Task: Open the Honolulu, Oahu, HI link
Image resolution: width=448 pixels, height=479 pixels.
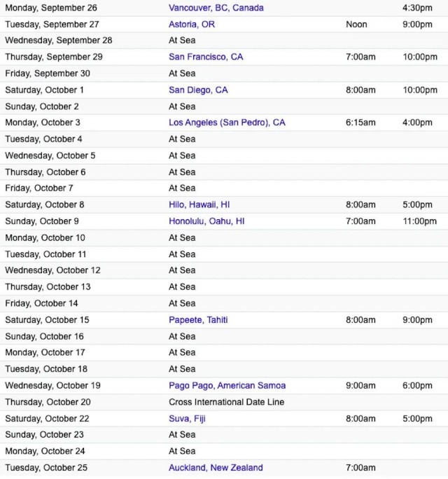Action: pos(206,221)
